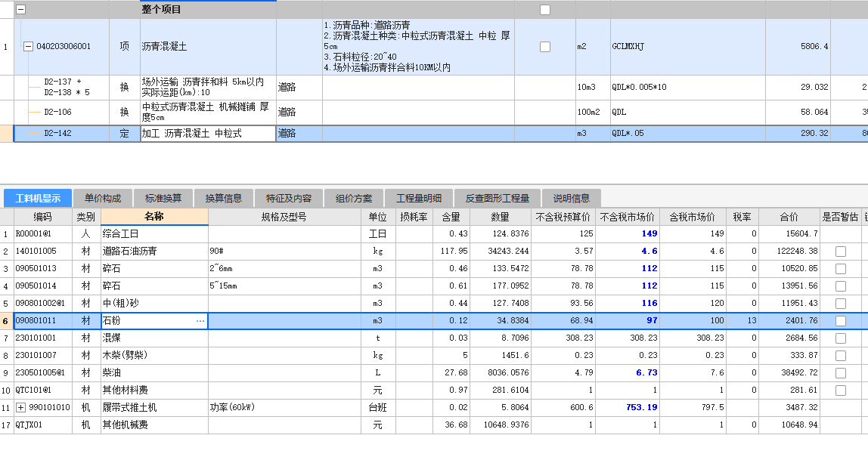The height and width of the screenshot is (460, 868).
Task: Click 含量 value 117.95 for asphalt
Action: (451, 251)
